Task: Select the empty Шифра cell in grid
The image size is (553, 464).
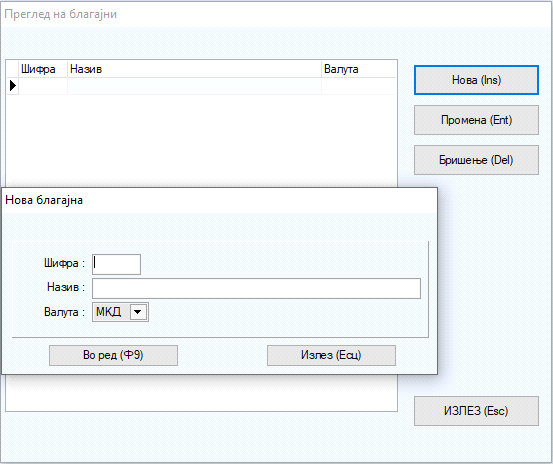Action: tap(43, 86)
